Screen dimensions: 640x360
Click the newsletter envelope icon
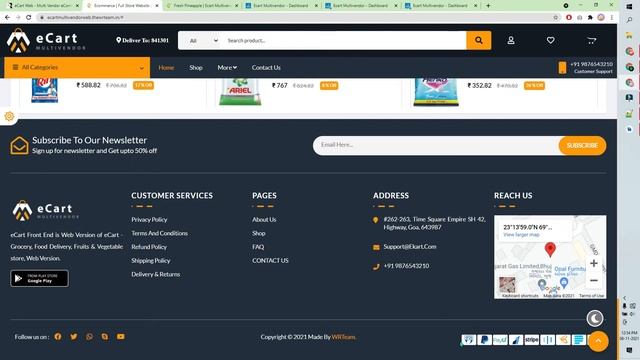[x=19, y=145]
